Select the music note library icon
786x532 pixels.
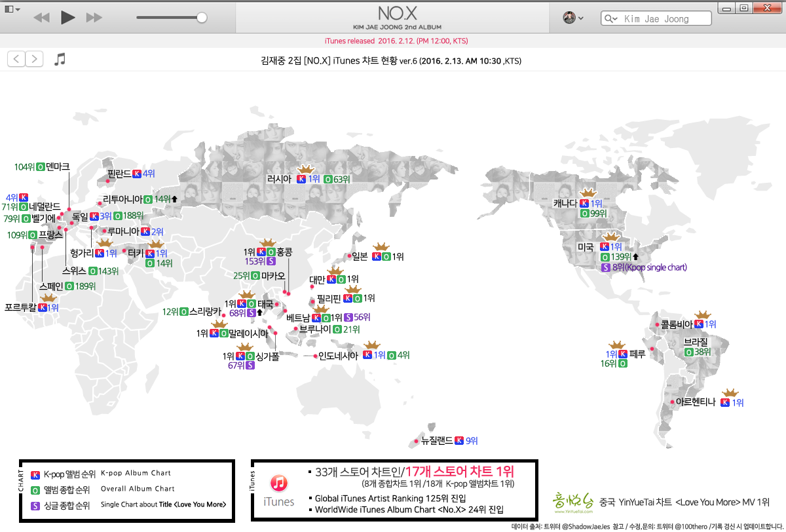point(60,60)
